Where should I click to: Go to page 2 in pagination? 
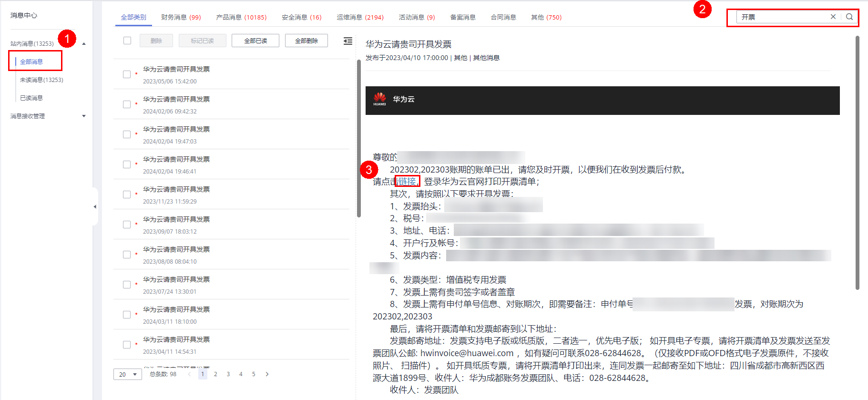click(215, 374)
